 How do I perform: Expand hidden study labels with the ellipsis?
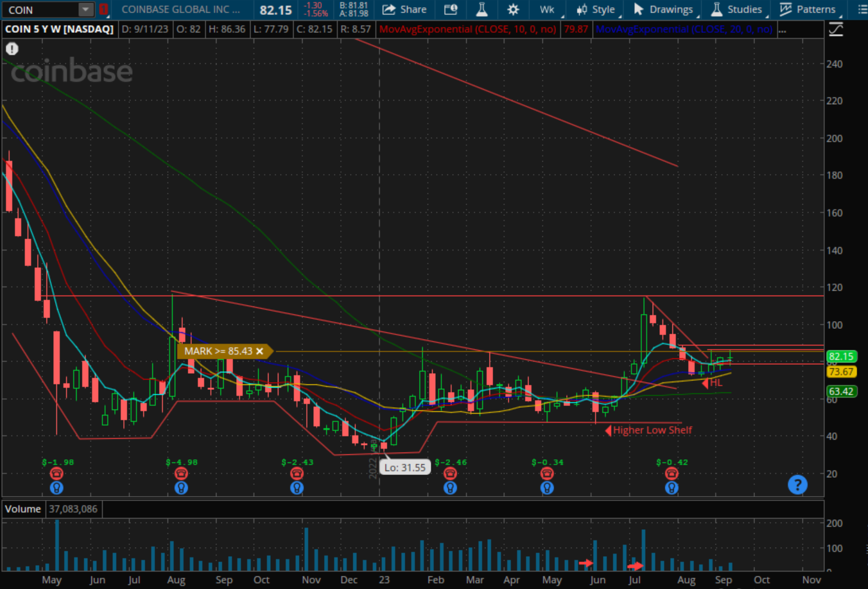click(783, 29)
